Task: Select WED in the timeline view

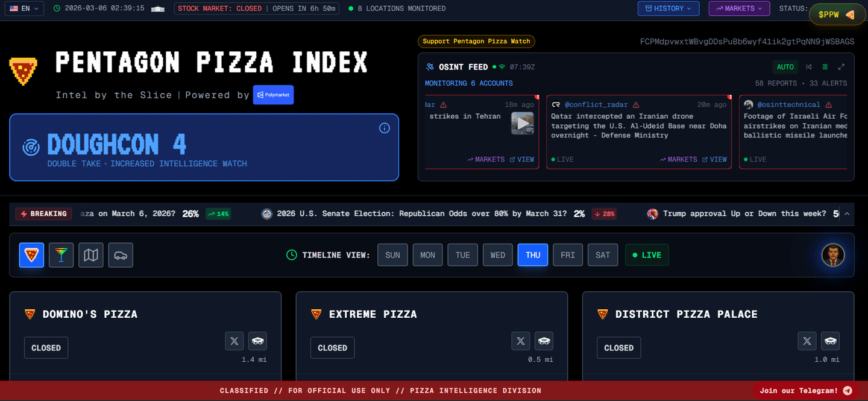Action: click(498, 255)
